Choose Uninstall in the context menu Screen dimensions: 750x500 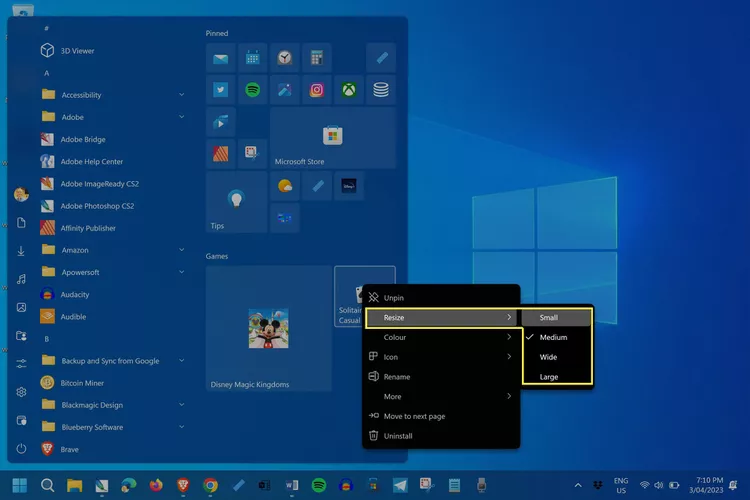441,436
